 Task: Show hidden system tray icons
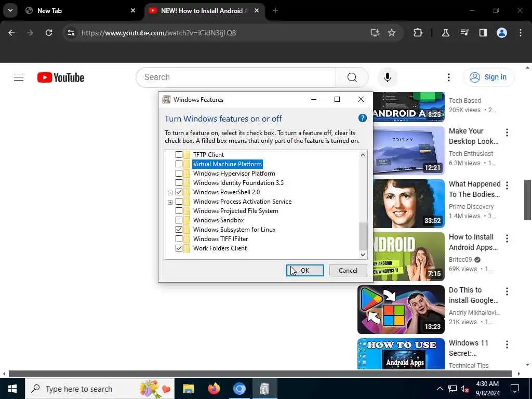click(440, 389)
